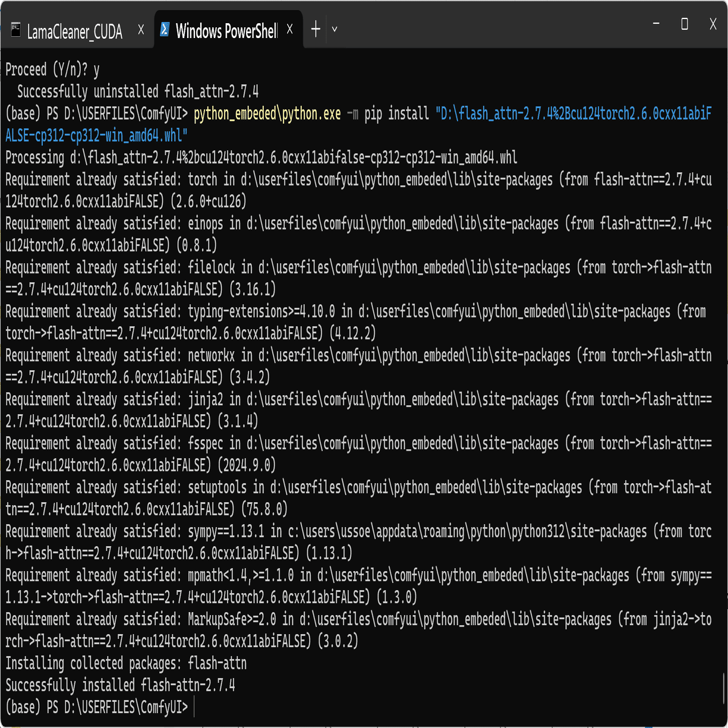Click the LamaCleaner_CUDA tab's console icon
Screen dimensions: 728x728
[x=16, y=30]
